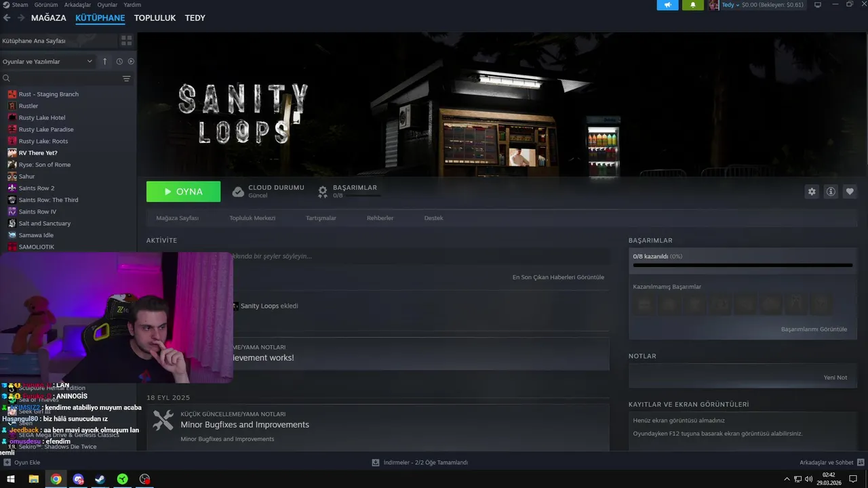Open Rehberler link
The height and width of the screenshot is (488, 868).
pos(380,218)
